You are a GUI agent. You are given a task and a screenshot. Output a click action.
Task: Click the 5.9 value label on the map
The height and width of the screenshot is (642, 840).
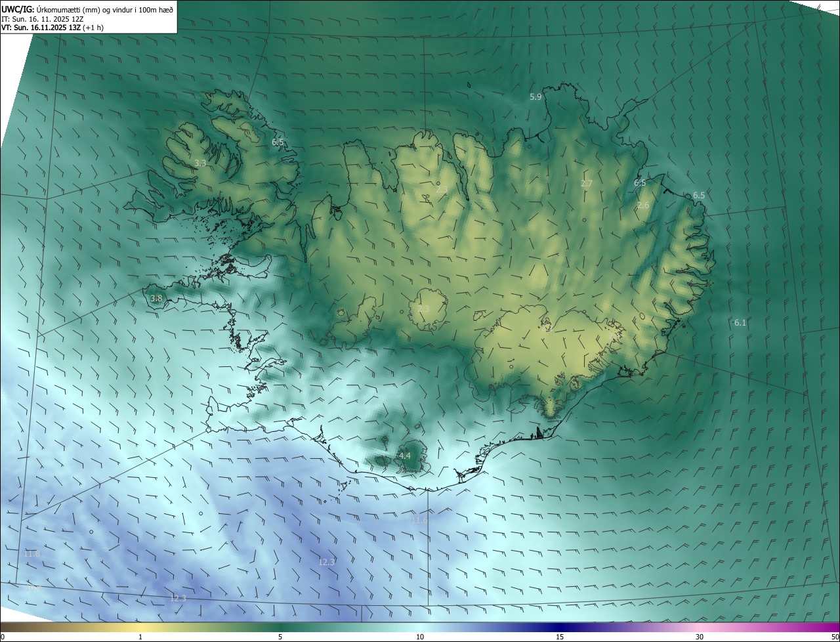coord(535,97)
